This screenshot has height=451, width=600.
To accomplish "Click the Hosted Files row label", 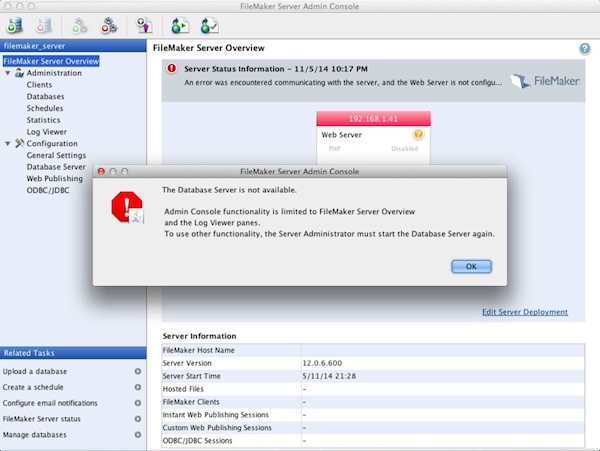I will pyautogui.click(x=183, y=389).
